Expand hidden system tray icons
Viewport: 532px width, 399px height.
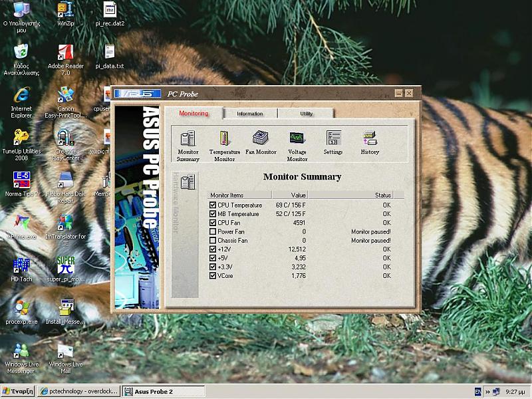click(x=487, y=392)
